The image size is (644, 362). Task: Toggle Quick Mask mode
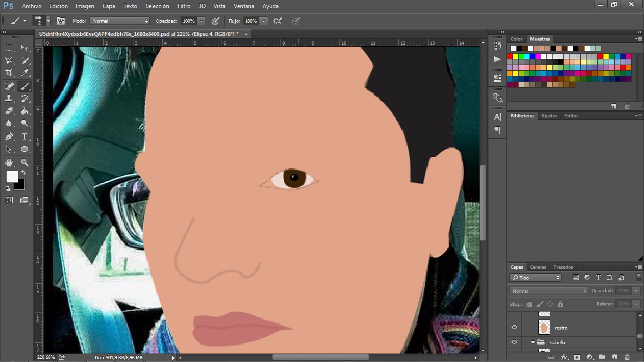pyautogui.click(x=9, y=200)
